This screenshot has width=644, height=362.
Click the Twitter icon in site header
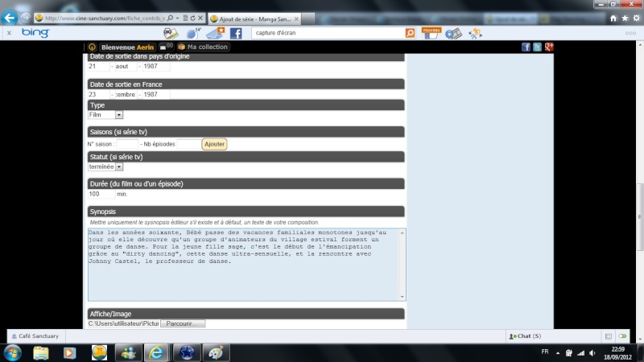pos(538,47)
